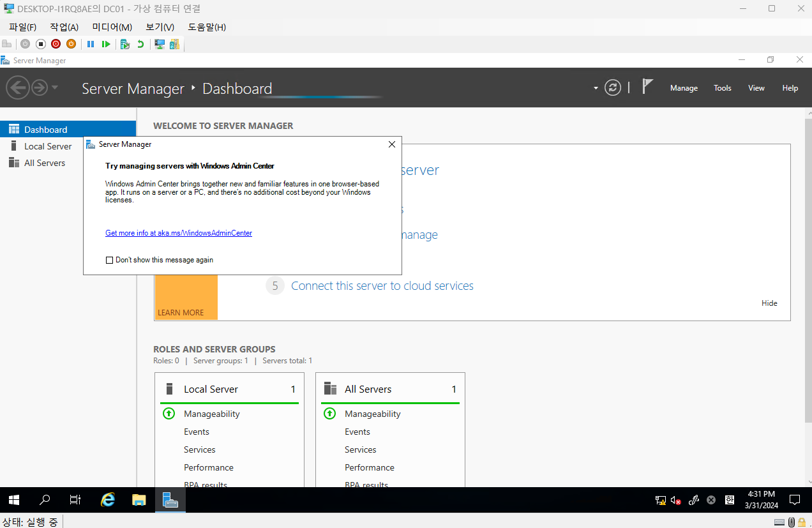Viewport: 812px width, 528px height.
Task: Open the 보기(V) menu
Action: tap(160, 27)
